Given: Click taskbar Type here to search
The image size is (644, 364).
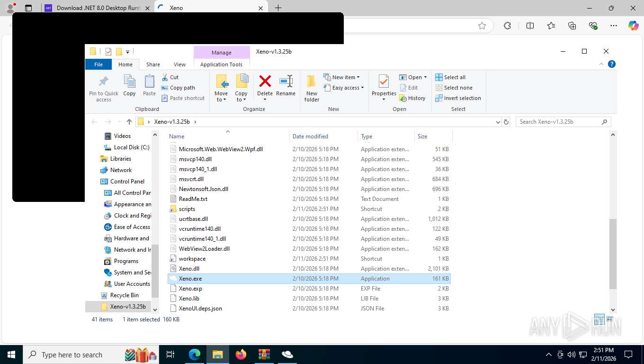Looking at the screenshot, I should pyautogui.click(x=90, y=355).
